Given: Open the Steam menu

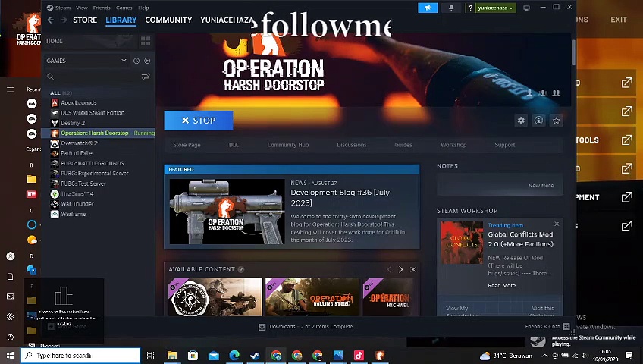Looking at the screenshot, I should [x=63, y=8].
